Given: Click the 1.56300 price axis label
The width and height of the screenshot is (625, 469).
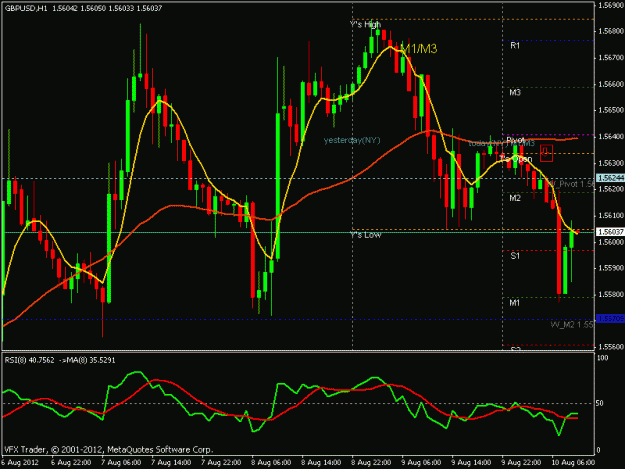Looking at the screenshot, I should (611, 163).
